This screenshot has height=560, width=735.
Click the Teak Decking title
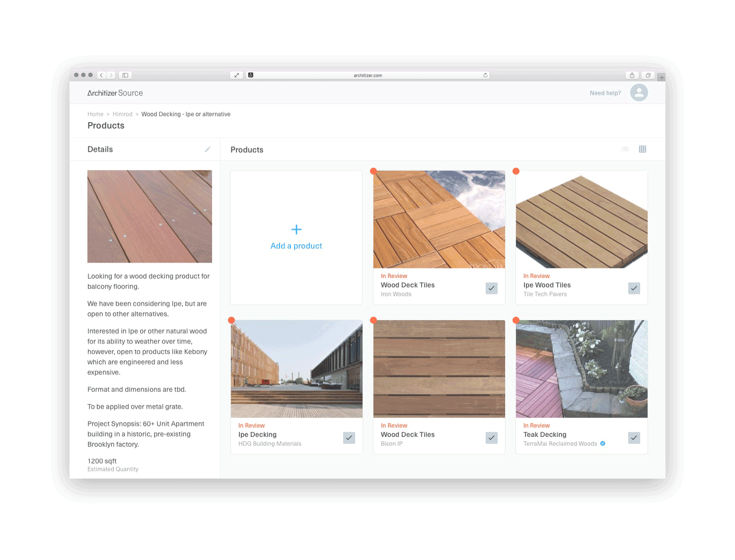pos(545,434)
